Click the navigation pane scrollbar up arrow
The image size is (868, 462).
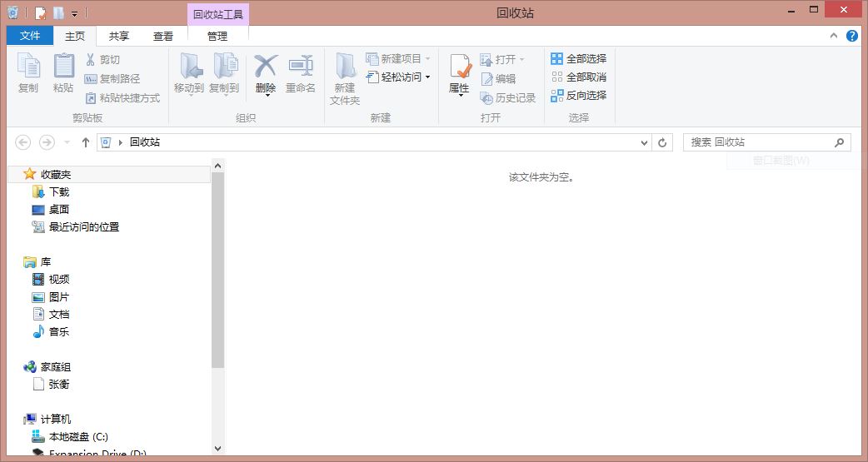click(x=217, y=166)
